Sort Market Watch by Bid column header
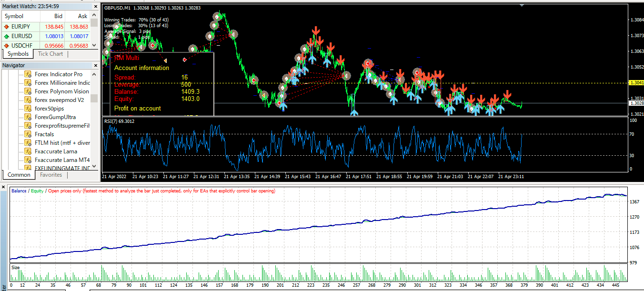 [58, 16]
